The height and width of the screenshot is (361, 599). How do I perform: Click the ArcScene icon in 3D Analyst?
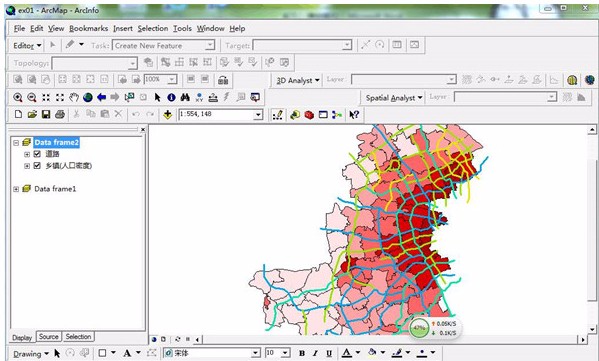tap(572, 80)
